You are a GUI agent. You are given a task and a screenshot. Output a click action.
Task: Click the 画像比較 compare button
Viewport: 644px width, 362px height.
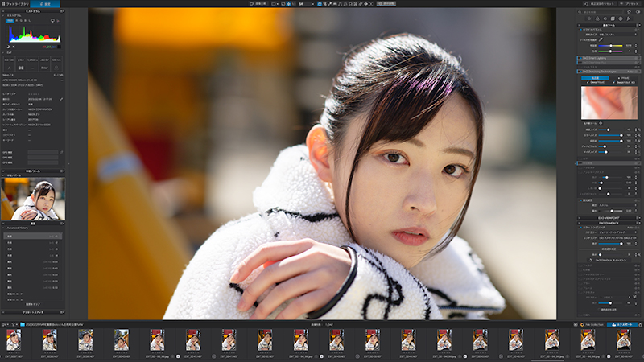pyautogui.click(x=258, y=4)
